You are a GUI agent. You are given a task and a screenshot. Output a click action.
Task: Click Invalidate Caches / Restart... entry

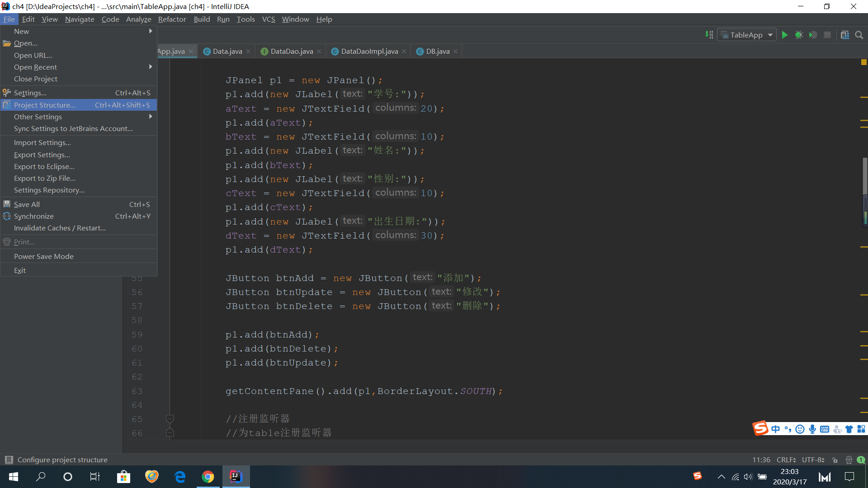click(60, 228)
